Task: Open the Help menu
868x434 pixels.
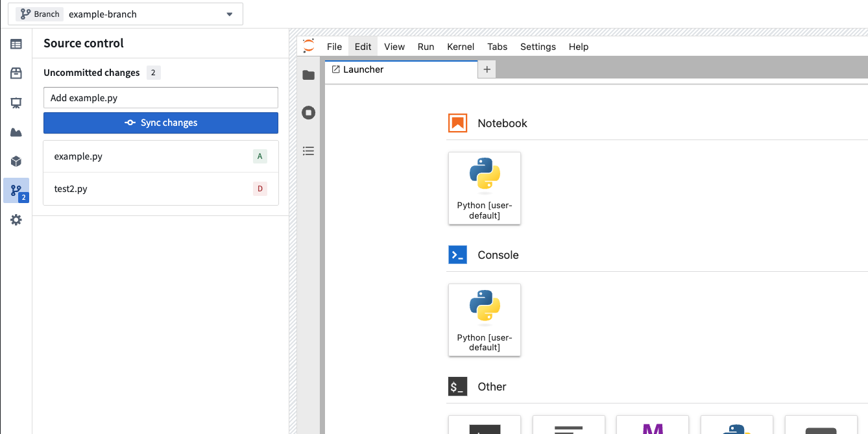Action: pos(579,47)
